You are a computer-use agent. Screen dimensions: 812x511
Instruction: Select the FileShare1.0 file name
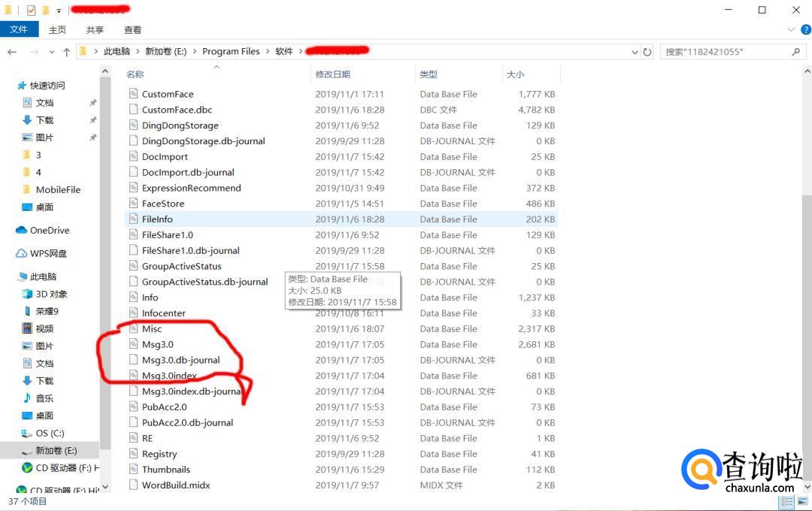[x=167, y=234]
